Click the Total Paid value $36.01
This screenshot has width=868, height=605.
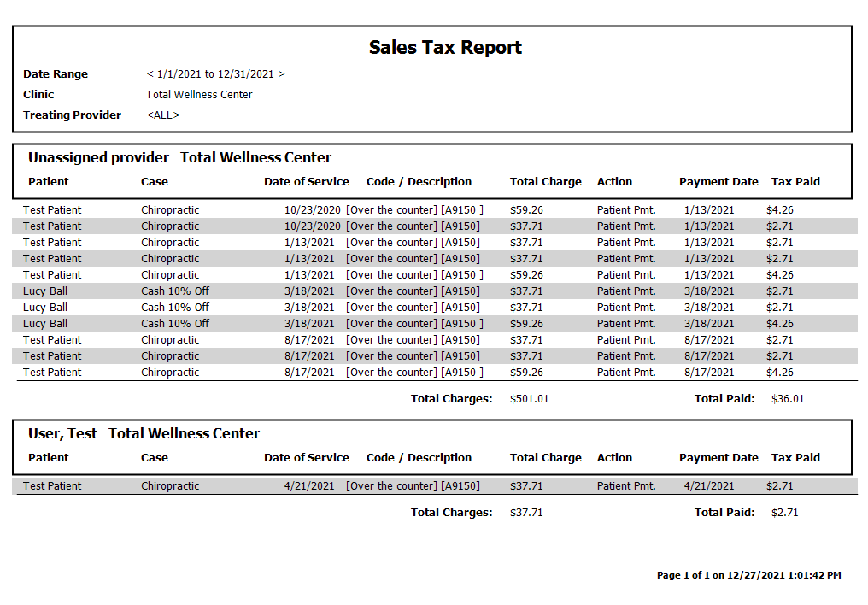click(x=788, y=399)
